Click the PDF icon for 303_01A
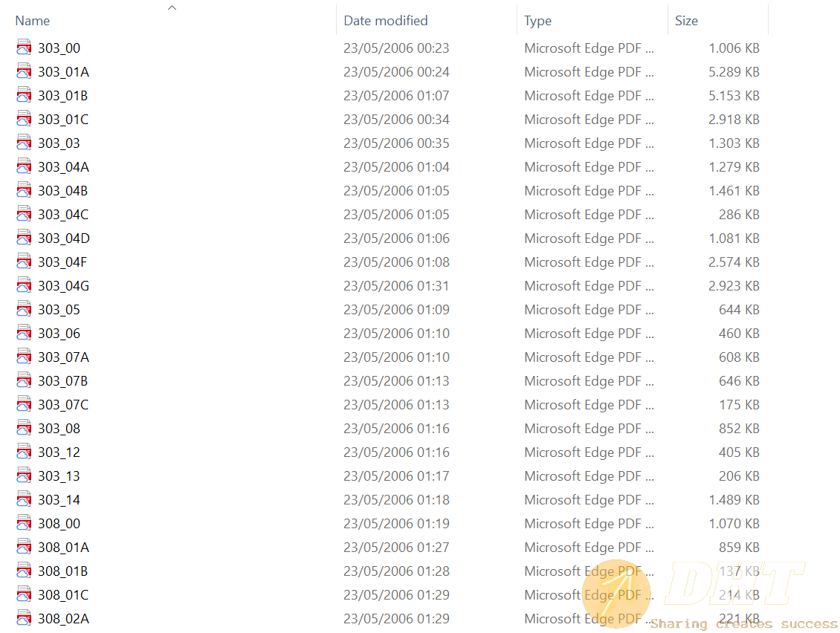Screen dimensions: 840x633 [24, 71]
